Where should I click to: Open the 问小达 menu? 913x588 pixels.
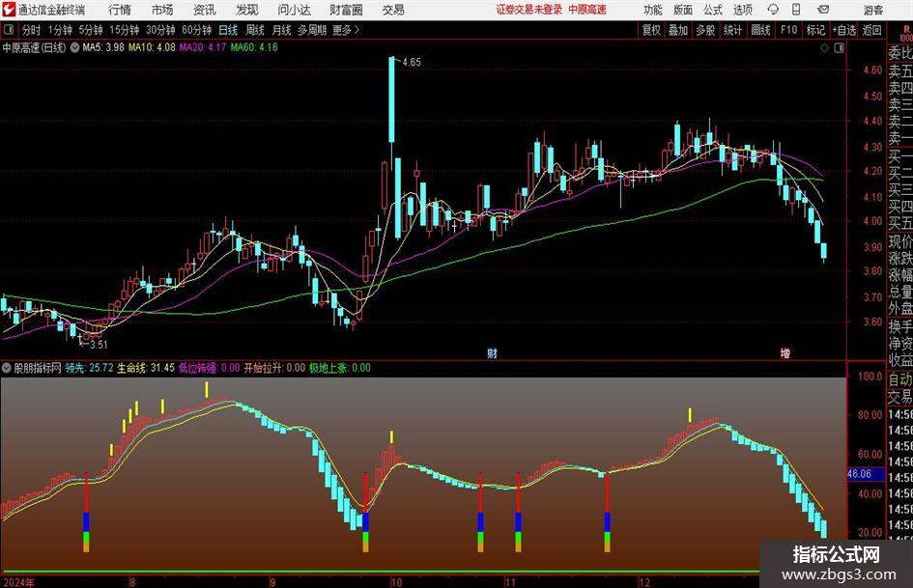[294, 10]
